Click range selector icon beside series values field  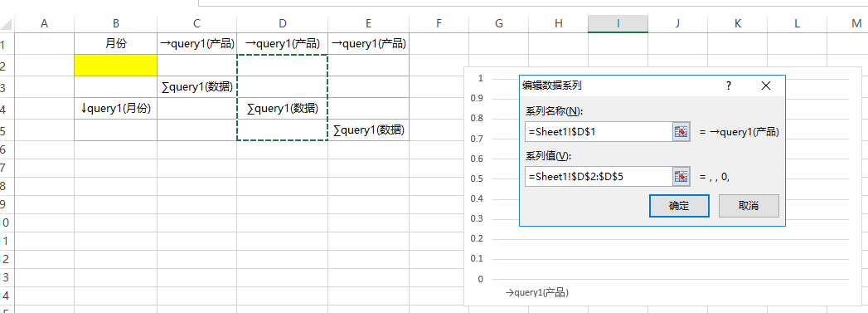681,177
